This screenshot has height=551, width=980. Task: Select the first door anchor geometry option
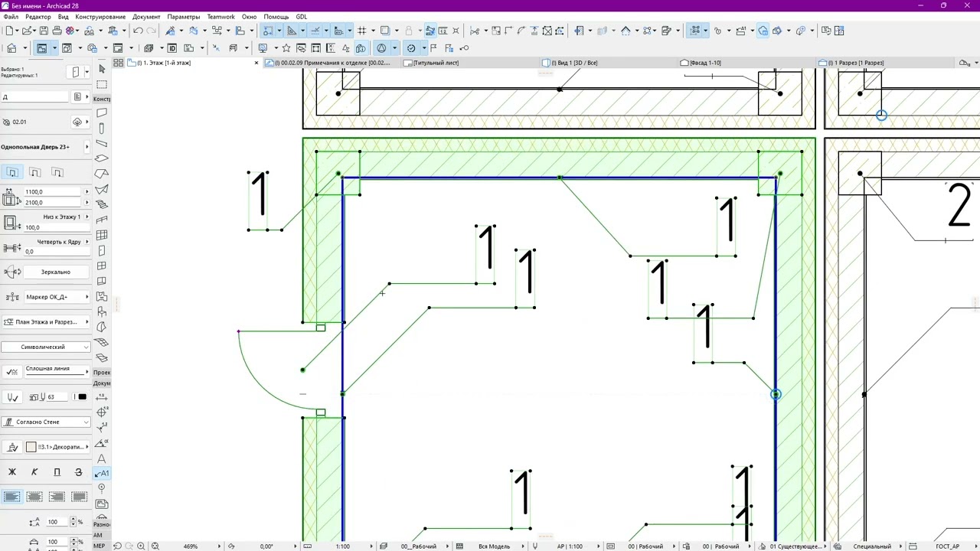click(x=12, y=172)
